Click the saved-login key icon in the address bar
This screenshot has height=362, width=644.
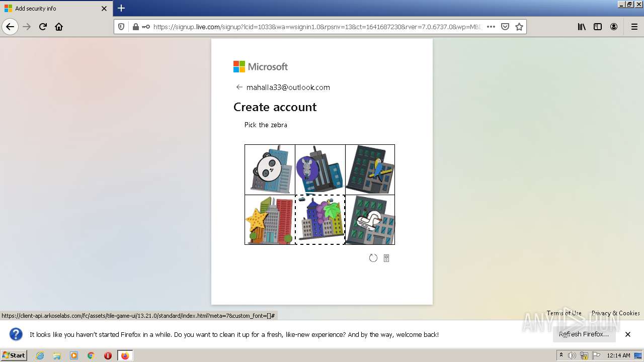pos(146,27)
